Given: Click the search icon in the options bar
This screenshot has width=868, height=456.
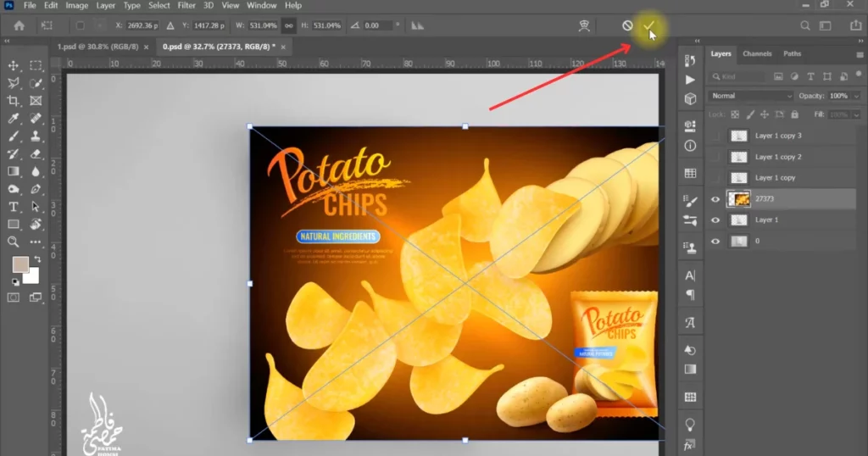Looking at the screenshot, I should tap(805, 25).
